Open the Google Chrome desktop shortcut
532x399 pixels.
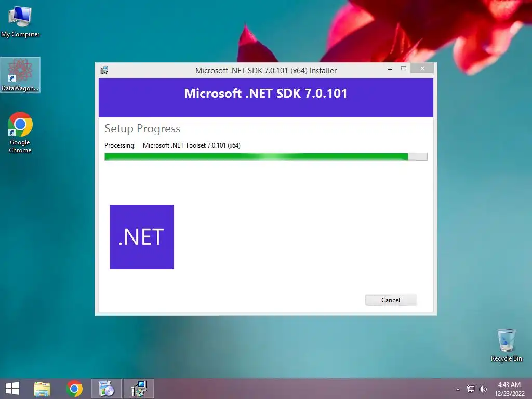pyautogui.click(x=20, y=132)
